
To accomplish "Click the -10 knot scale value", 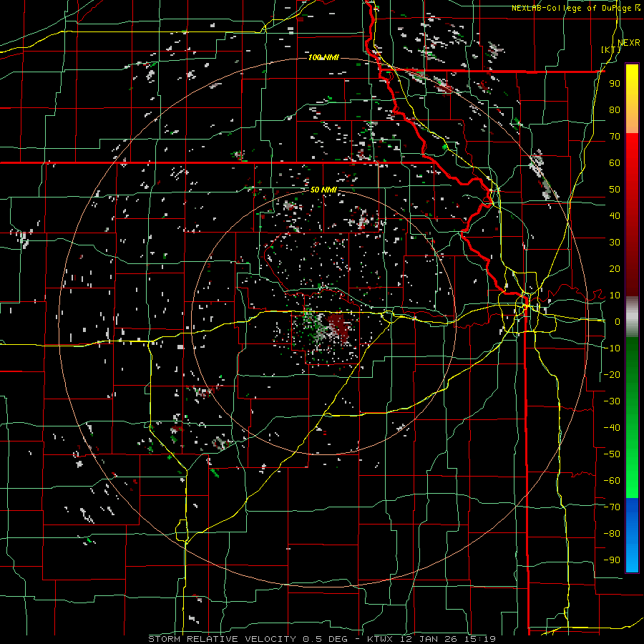I will tap(612, 348).
